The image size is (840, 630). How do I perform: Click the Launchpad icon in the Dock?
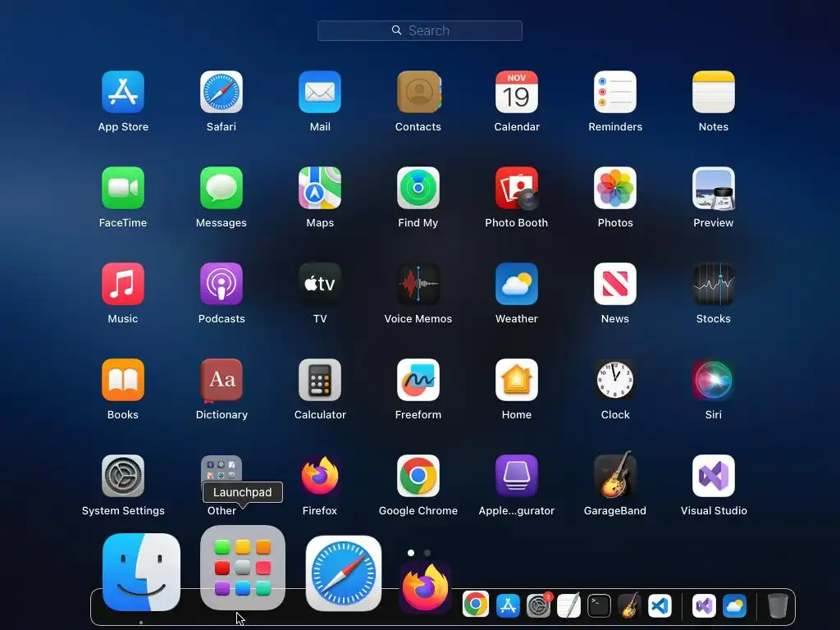[x=243, y=568]
